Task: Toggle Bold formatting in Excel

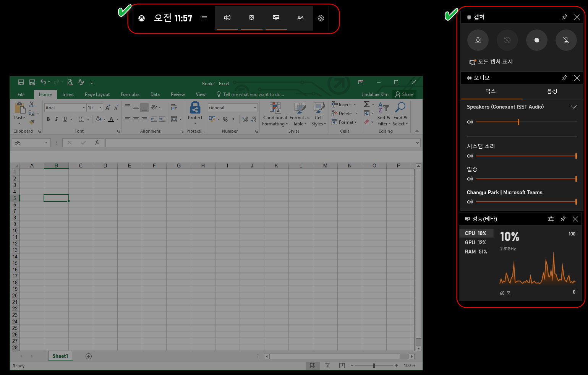Action: click(x=48, y=119)
